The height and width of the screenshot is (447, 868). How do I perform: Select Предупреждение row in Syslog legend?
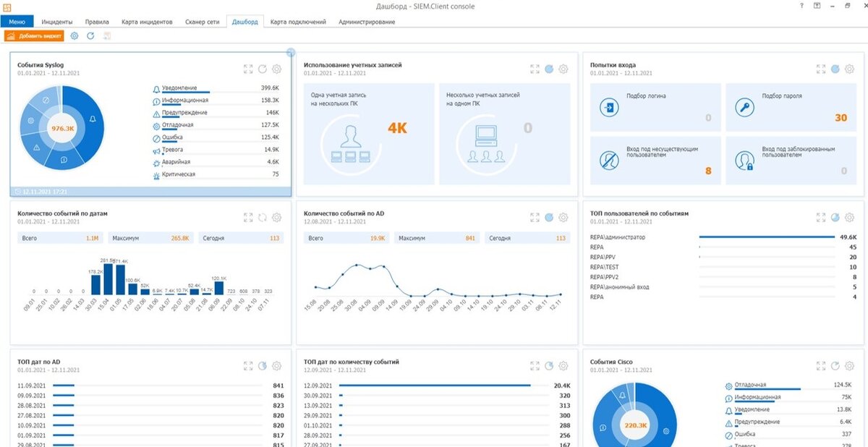pyautogui.click(x=216, y=113)
